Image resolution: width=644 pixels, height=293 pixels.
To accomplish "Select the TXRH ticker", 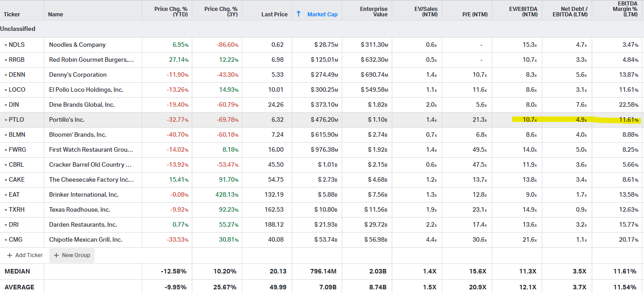I will (16, 209).
